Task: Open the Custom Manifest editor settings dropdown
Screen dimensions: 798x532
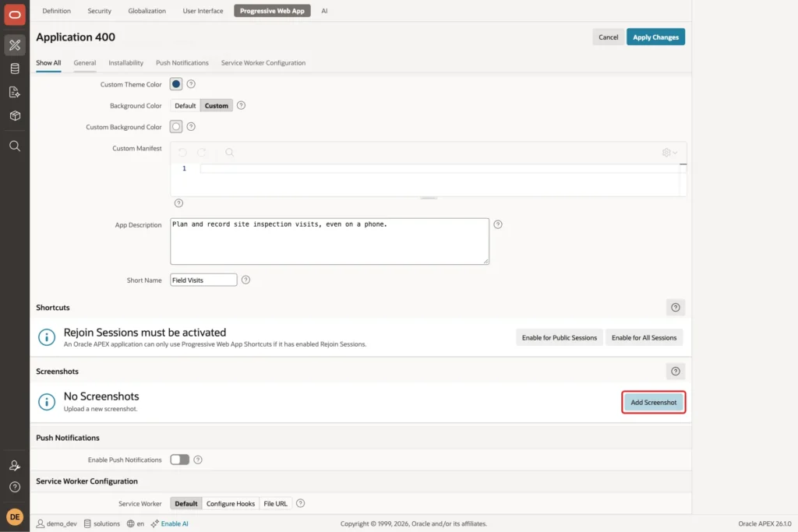Action: (x=669, y=152)
